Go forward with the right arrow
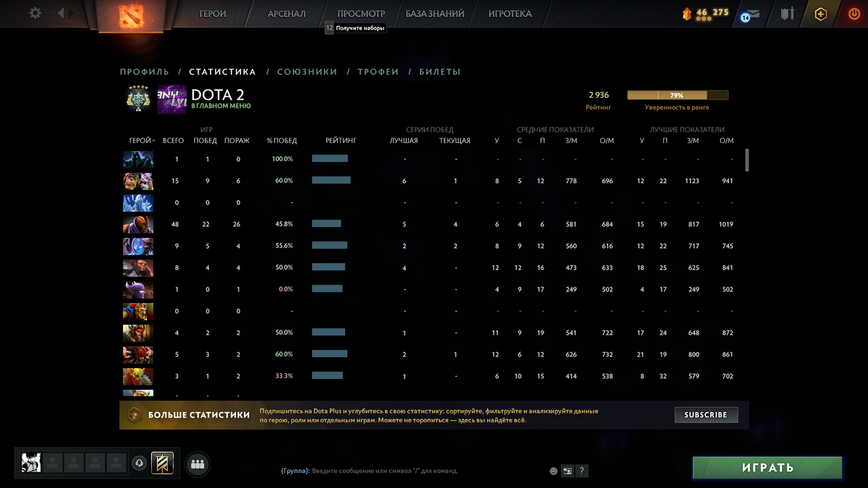Image resolution: width=868 pixels, height=488 pixels. click(72, 13)
